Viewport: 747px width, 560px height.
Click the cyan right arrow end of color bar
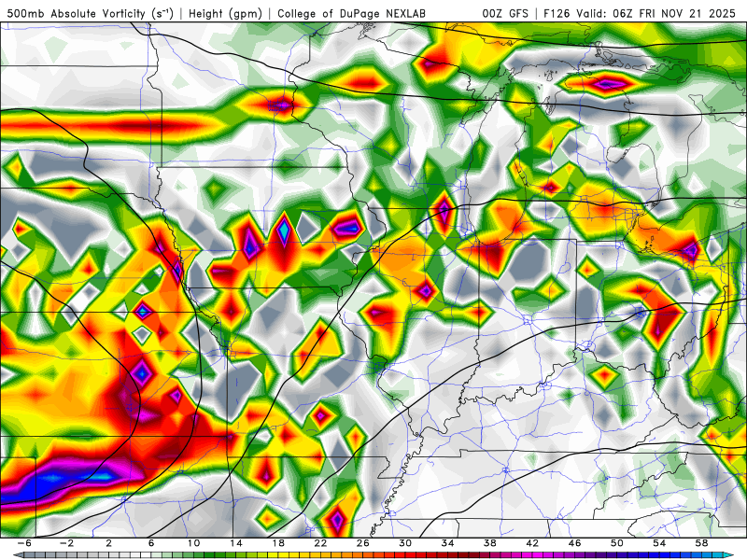(x=729, y=555)
